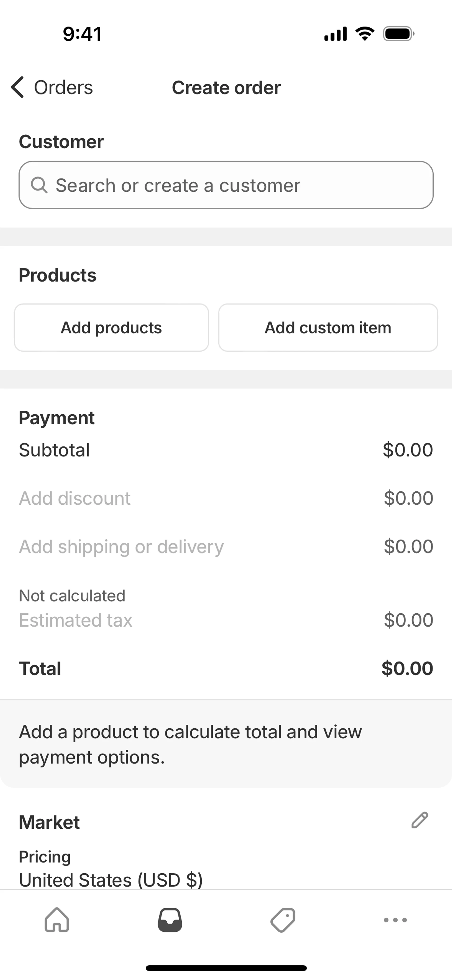Select the Orders inbox tab icon
This screenshot has width=452, height=980.
pyautogui.click(x=170, y=920)
